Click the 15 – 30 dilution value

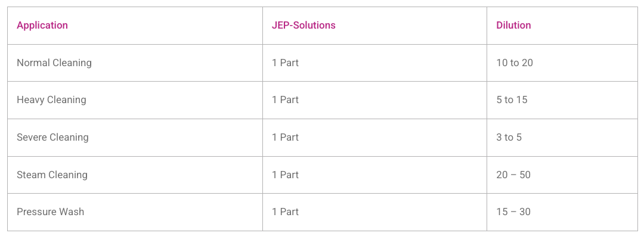click(x=513, y=212)
